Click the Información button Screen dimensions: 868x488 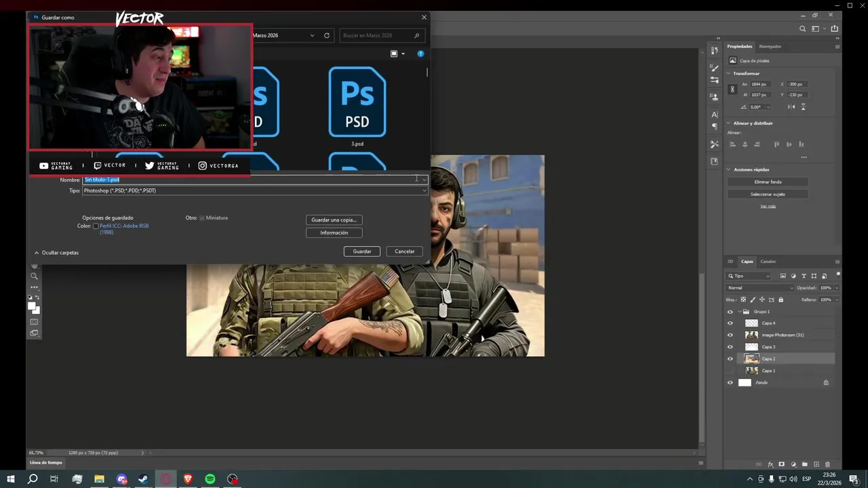point(334,232)
